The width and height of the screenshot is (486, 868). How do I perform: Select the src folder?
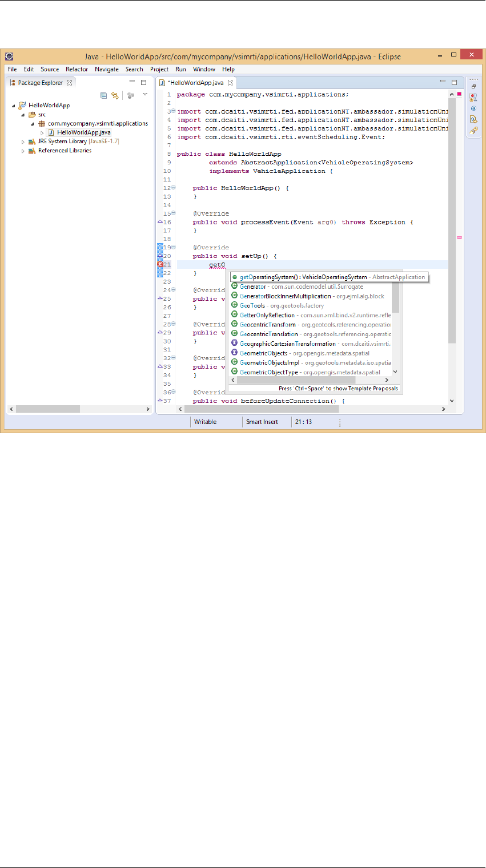click(x=42, y=115)
